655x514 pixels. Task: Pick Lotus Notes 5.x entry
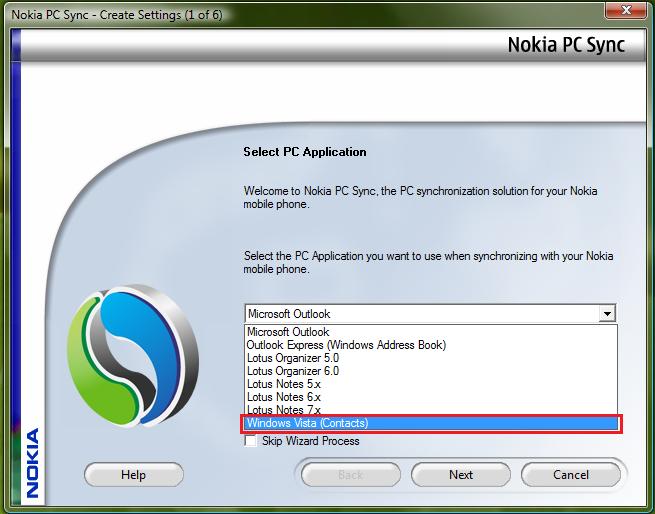[x=431, y=384]
